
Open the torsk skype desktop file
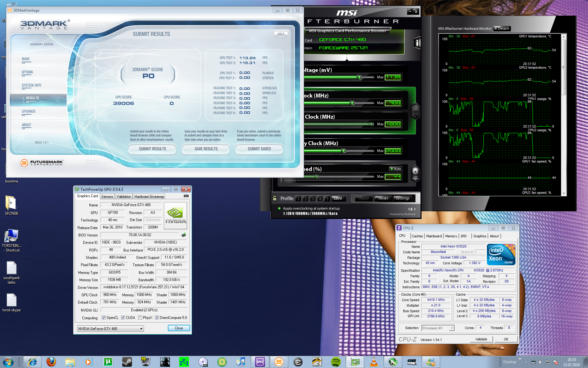pyautogui.click(x=11, y=302)
